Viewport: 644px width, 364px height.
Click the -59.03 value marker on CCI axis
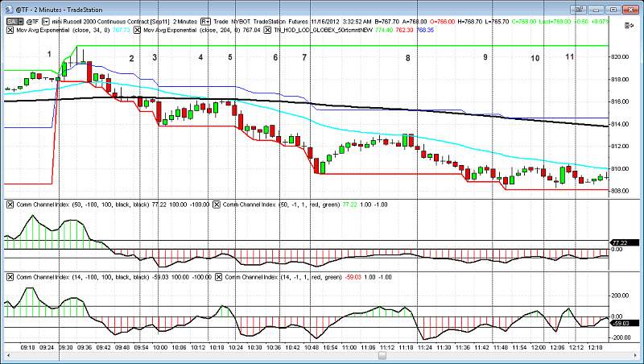click(625, 323)
